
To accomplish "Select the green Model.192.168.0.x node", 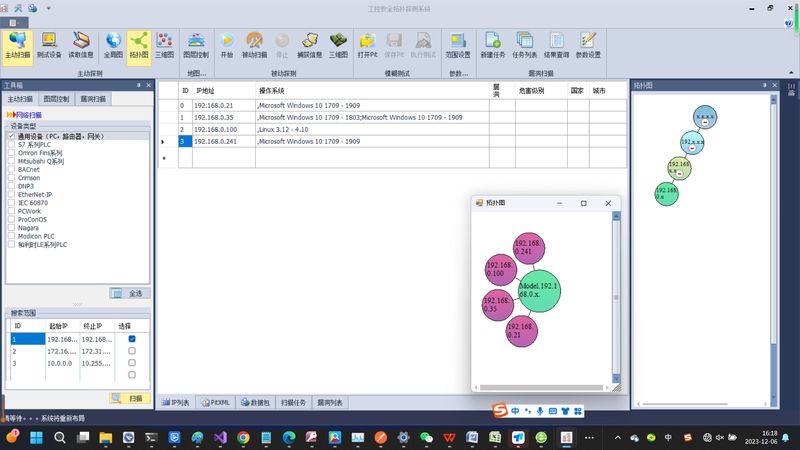I will [539, 290].
